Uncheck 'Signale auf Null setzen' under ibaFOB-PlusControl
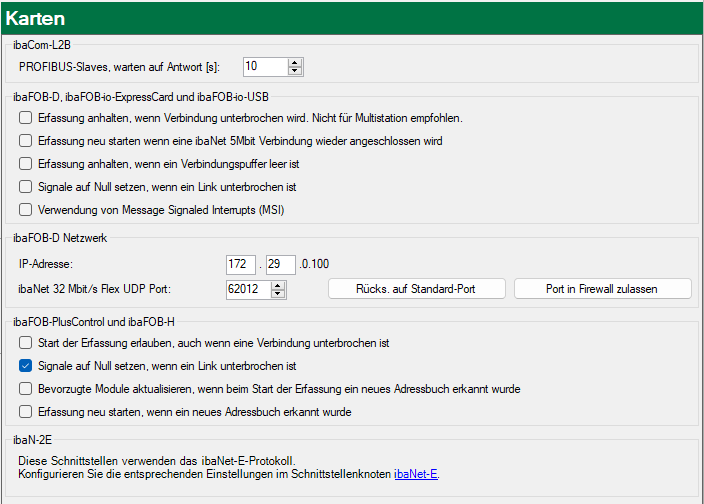The width and height of the screenshot is (704, 504). 26,366
